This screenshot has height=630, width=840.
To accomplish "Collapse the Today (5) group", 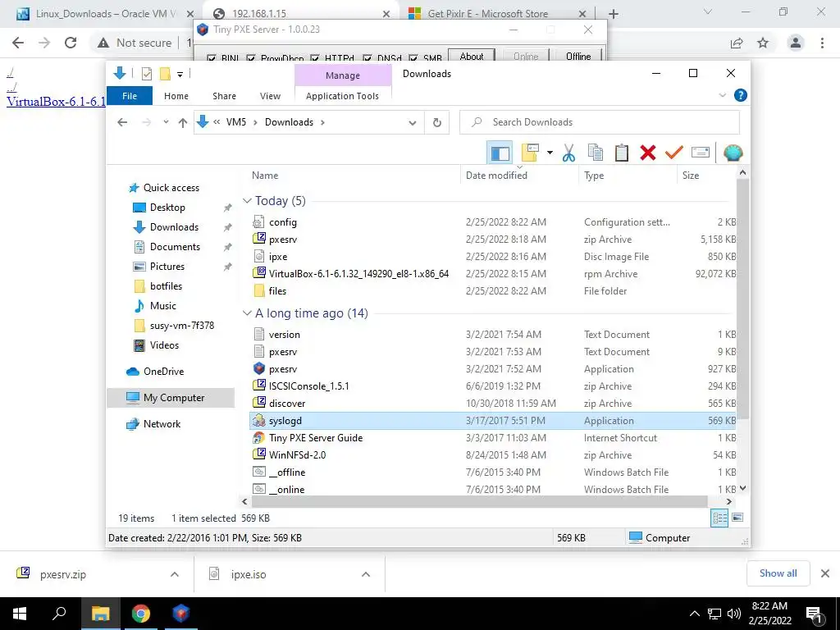I will 247,201.
